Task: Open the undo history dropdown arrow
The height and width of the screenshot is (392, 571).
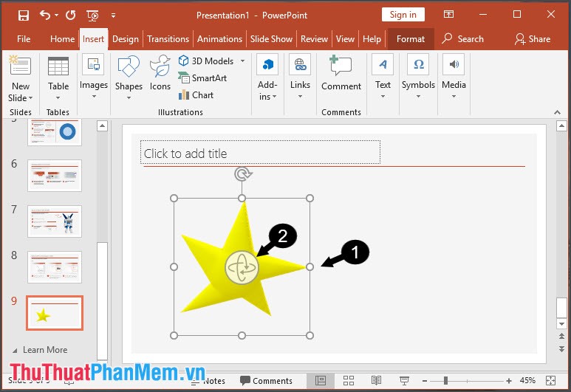Action: click(56, 16)
